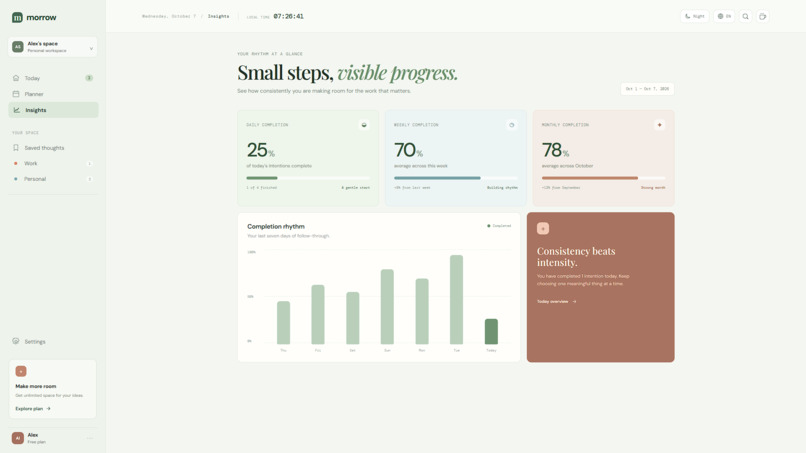Open Settings in the sidebar
This screenshot has height=453, width=806.
[53, 341]
